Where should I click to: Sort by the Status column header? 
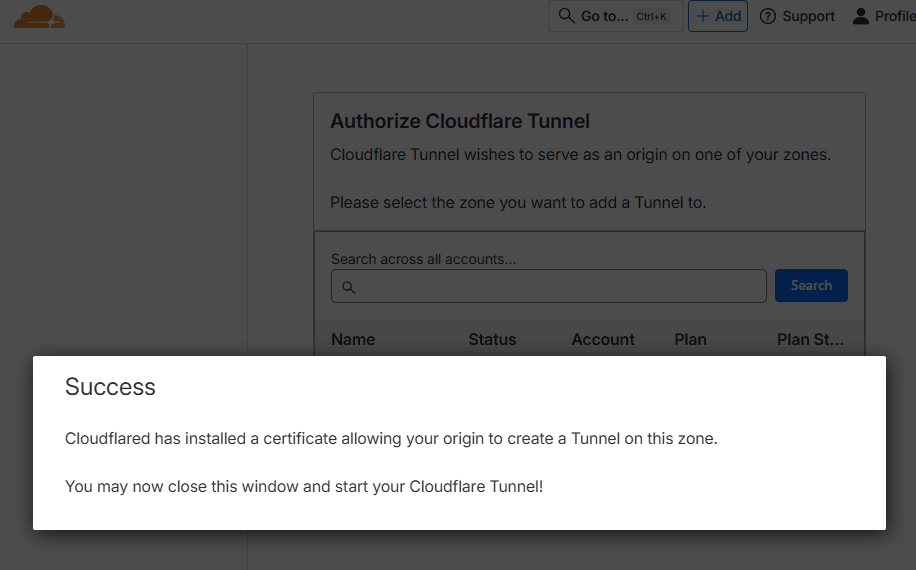492,339
